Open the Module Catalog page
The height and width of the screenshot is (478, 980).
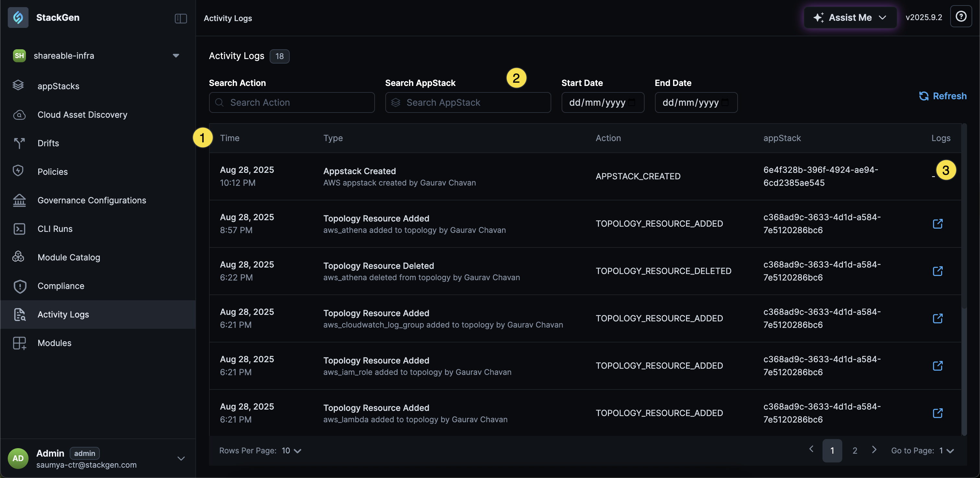point(98,257)
